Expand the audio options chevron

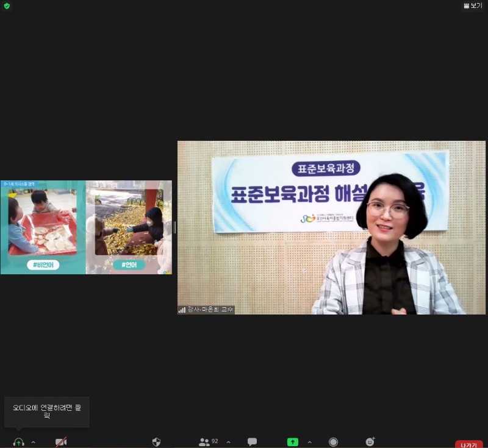coord(33,442)
